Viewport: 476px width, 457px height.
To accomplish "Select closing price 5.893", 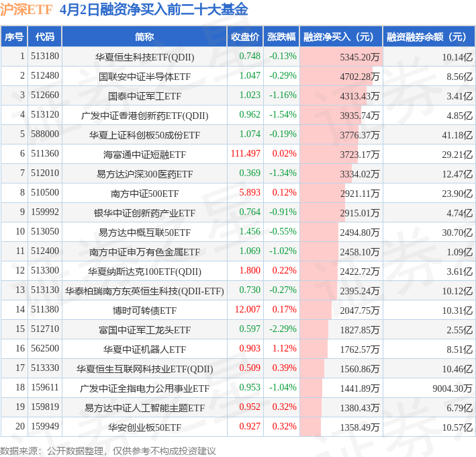I will pos(250,192).
